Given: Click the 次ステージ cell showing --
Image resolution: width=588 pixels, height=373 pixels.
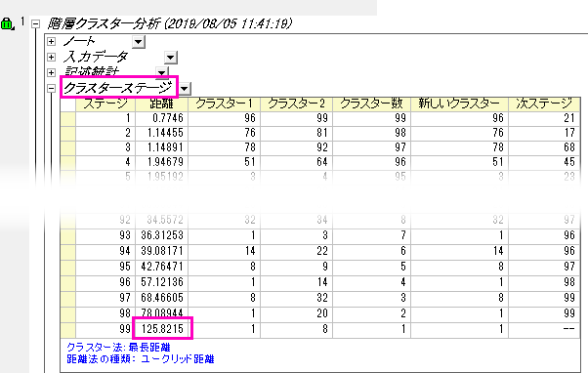Looking at the screenshot, I should pos(544,329).
